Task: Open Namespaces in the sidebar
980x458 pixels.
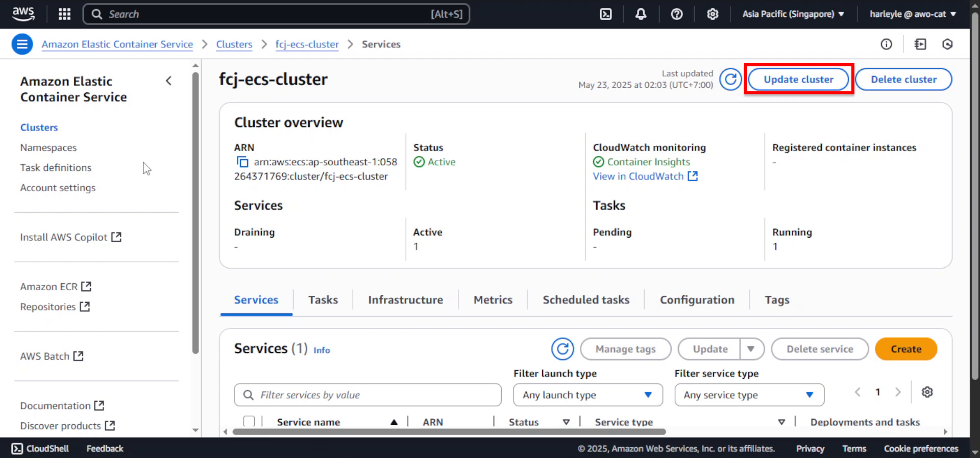Action: tap(48, 147)
